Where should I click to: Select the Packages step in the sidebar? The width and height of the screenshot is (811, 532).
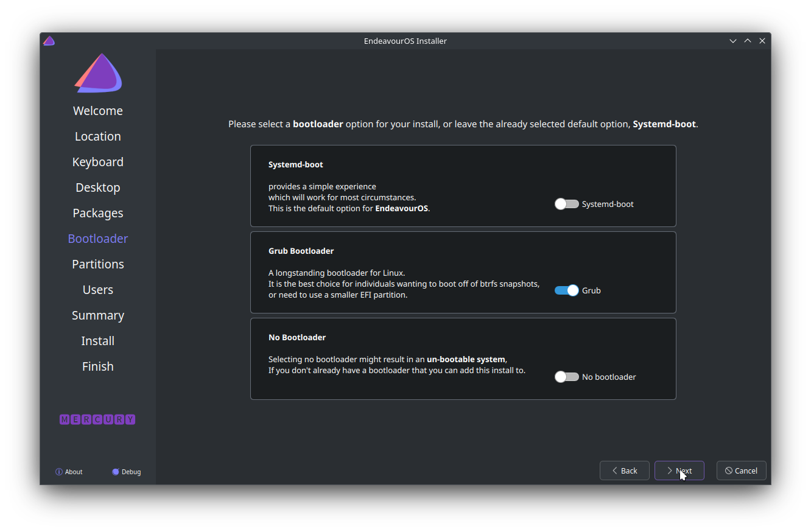(98, 213)
